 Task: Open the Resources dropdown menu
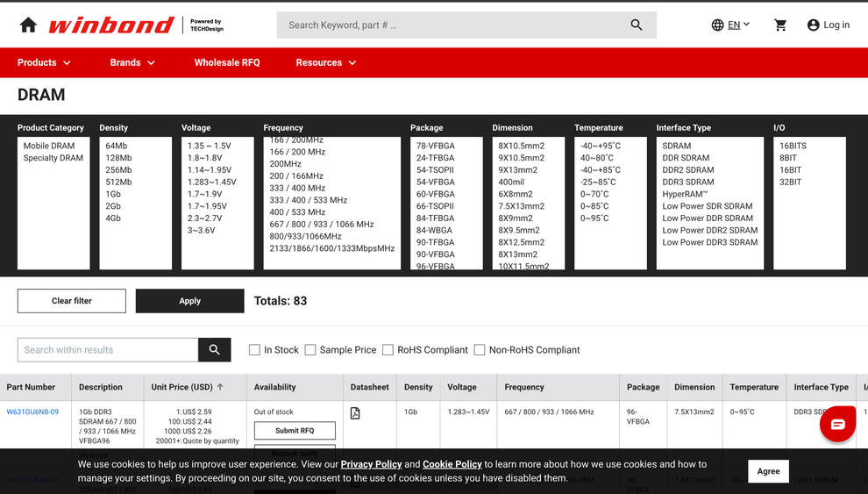[326, 62]
